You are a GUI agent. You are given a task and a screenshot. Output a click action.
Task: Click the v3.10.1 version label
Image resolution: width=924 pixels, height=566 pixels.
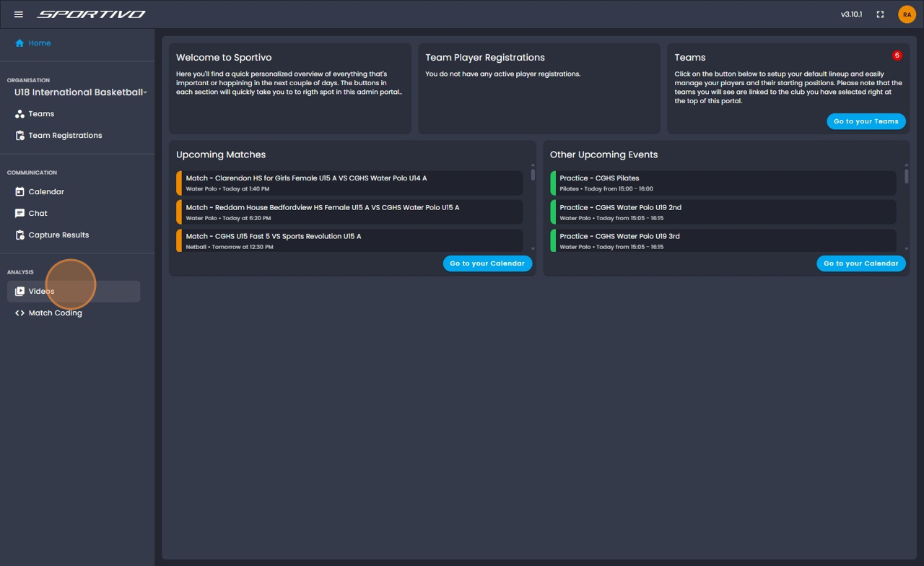[x=851, y=14]
